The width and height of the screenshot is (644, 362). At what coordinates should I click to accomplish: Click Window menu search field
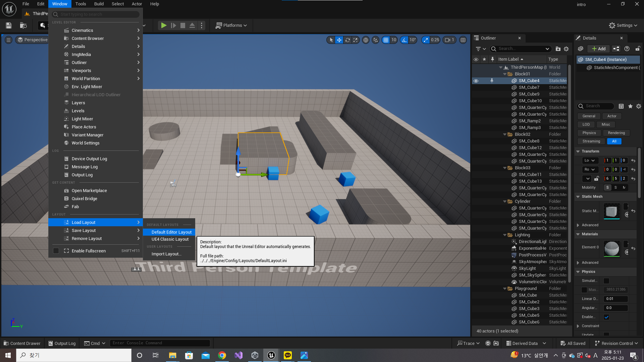point(96,14)
